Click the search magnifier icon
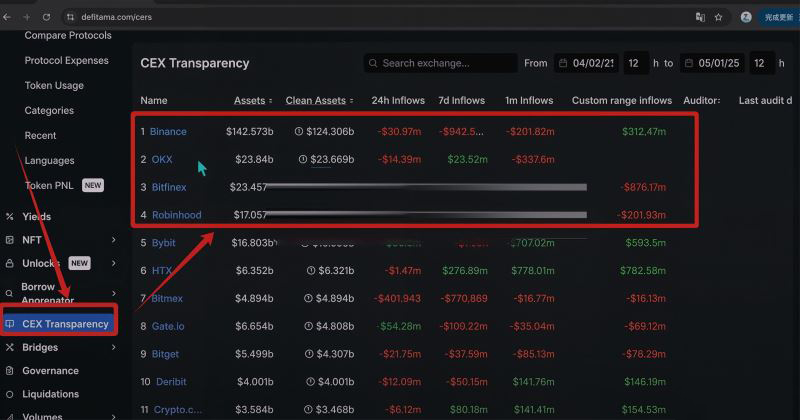 pyautogui.click(x=373, y=63)
